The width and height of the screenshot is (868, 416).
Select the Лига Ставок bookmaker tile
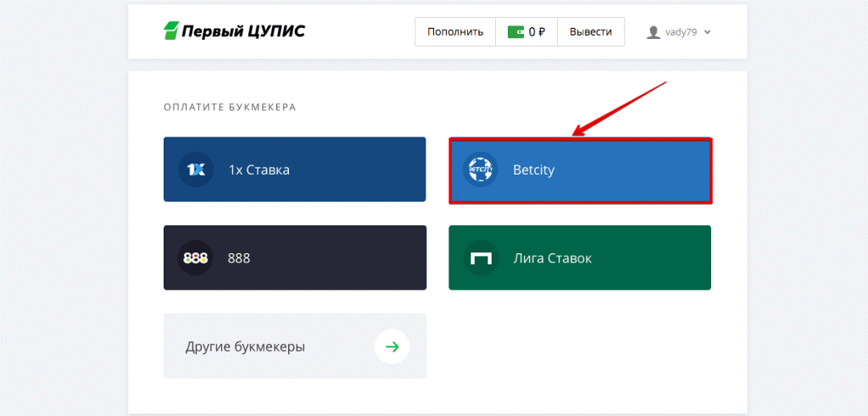click(x=580, y=258)
